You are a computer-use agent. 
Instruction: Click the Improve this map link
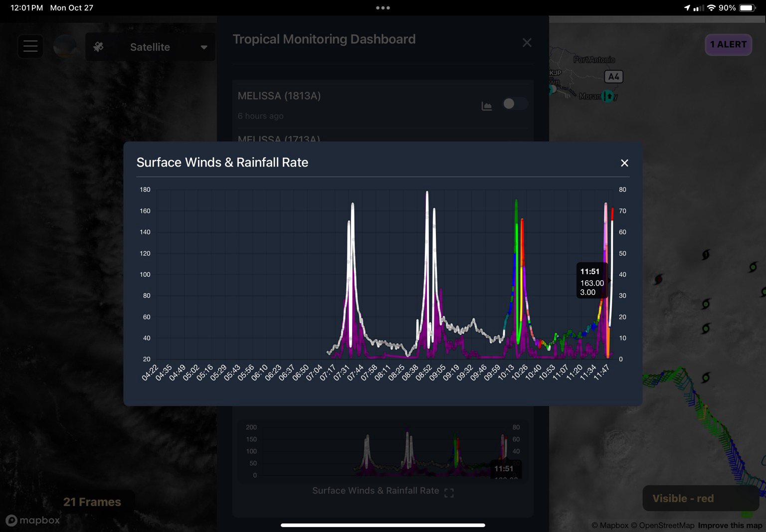pyautogui.click(x=730, y=526)
